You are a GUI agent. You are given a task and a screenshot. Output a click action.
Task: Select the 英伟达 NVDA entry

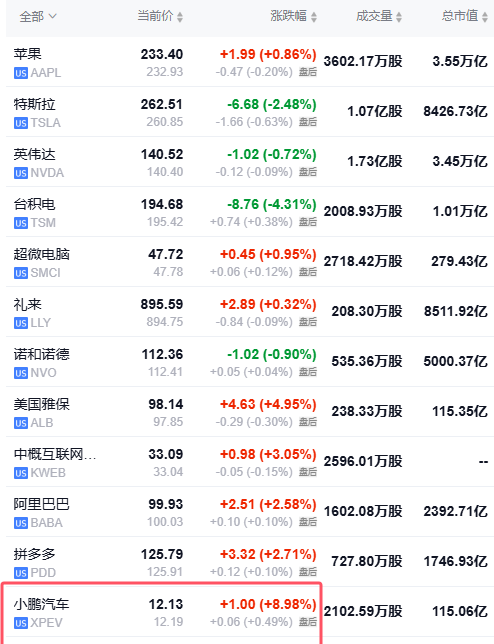pos(250,162)
